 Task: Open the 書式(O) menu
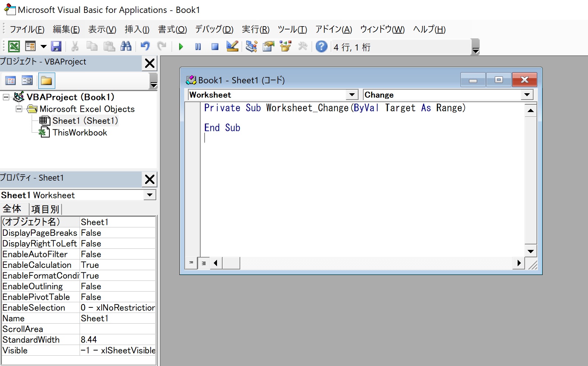pos(172,29)
